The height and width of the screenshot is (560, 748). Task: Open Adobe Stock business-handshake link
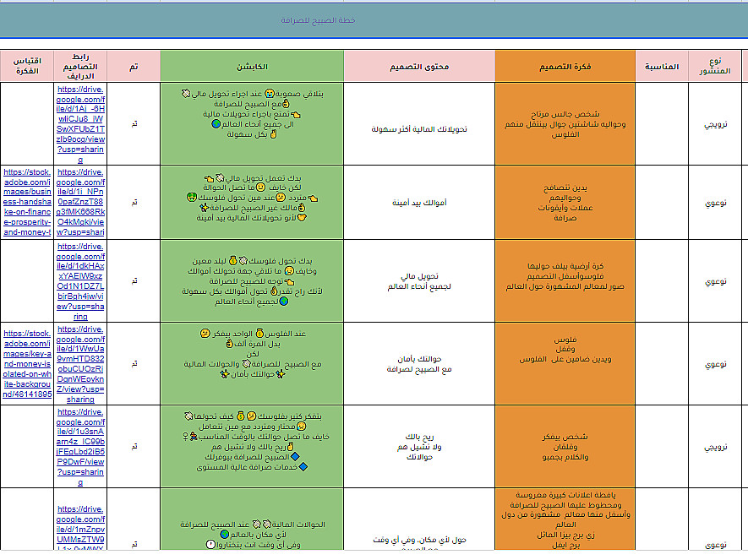(27, 202)
